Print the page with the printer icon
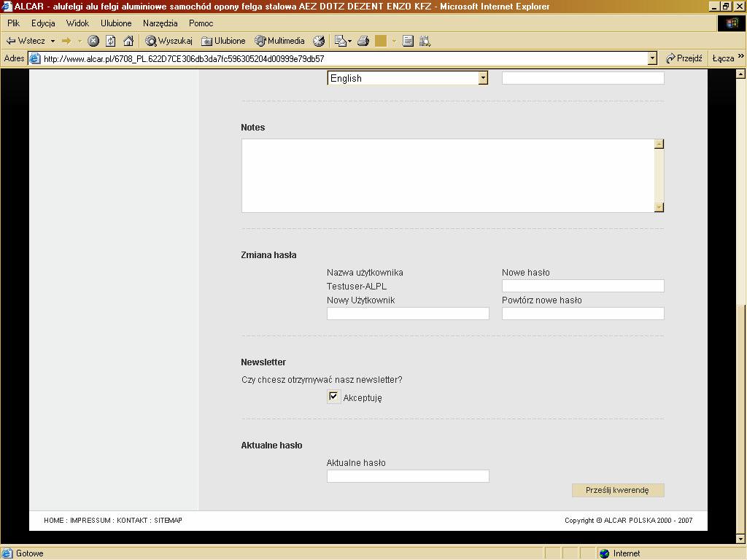747x560 pixels. pos(363,41)
